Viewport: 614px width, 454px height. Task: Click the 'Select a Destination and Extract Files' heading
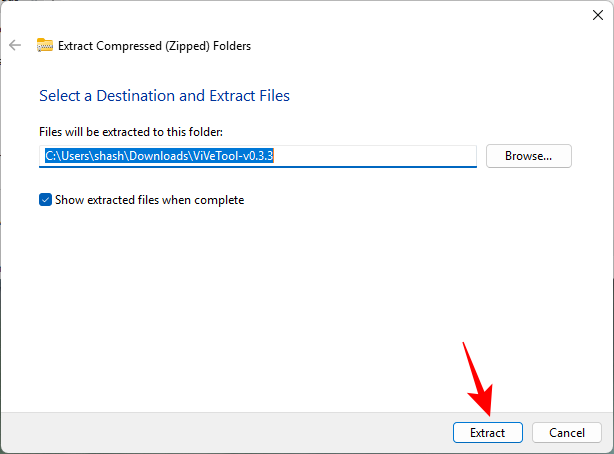coord(164,96)
